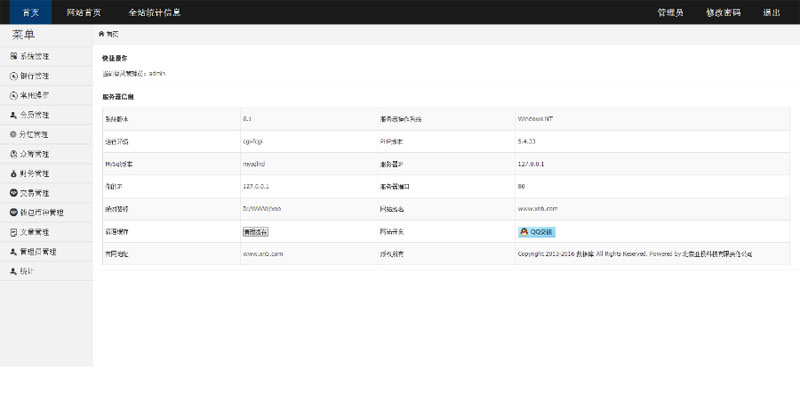The width and height of the screenshot is (800, 418).
Task: Open 全站统计信息 in the top navigation
Action: coord(153,12)
